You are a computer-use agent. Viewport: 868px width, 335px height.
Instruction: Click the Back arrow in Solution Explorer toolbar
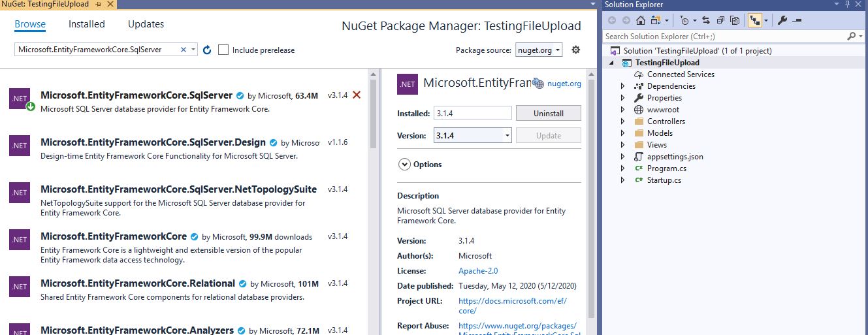point(612,20)
